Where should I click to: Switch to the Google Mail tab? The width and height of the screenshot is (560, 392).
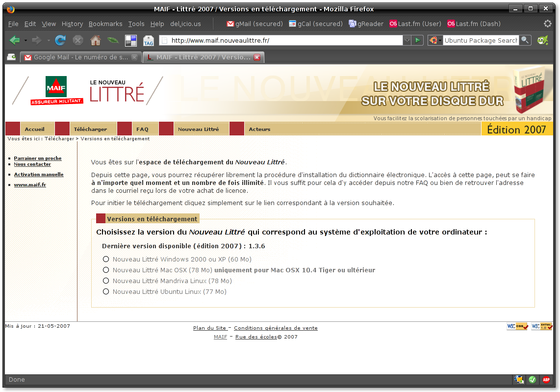pos(80,57)
